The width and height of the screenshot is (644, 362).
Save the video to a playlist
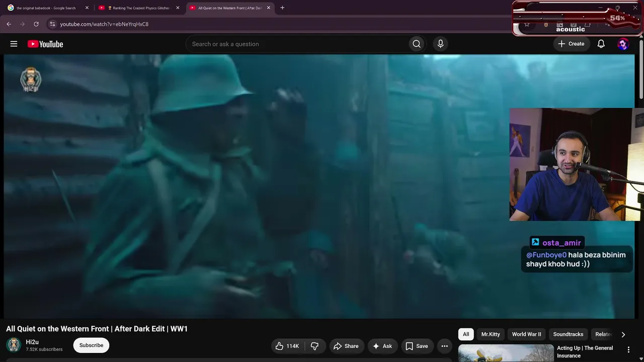click(417, 346)
